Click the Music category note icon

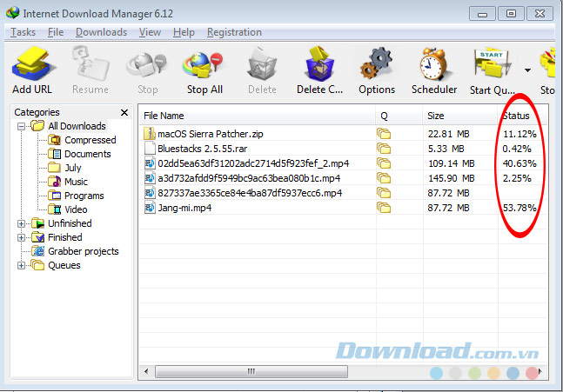(x=54, y=182)
